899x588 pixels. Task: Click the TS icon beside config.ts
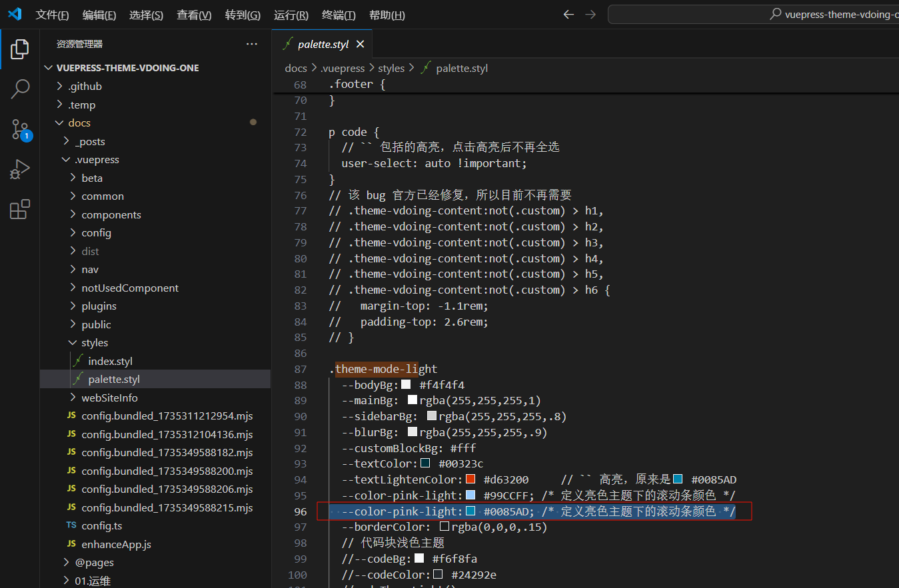pos(71,526)
